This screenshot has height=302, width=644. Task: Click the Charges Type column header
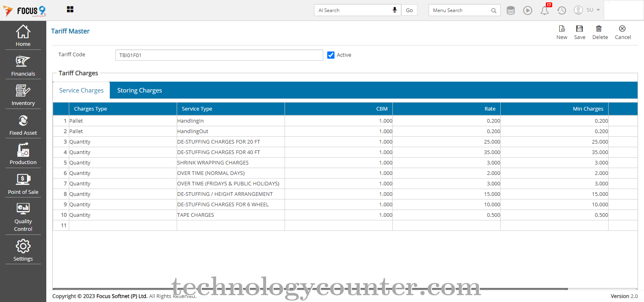[x=123, y=109]
